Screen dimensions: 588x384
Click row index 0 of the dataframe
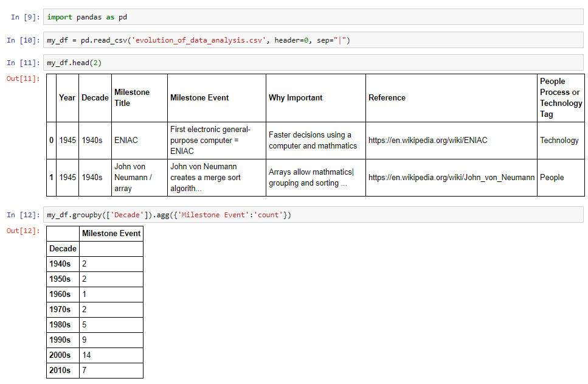coord(51,140)
